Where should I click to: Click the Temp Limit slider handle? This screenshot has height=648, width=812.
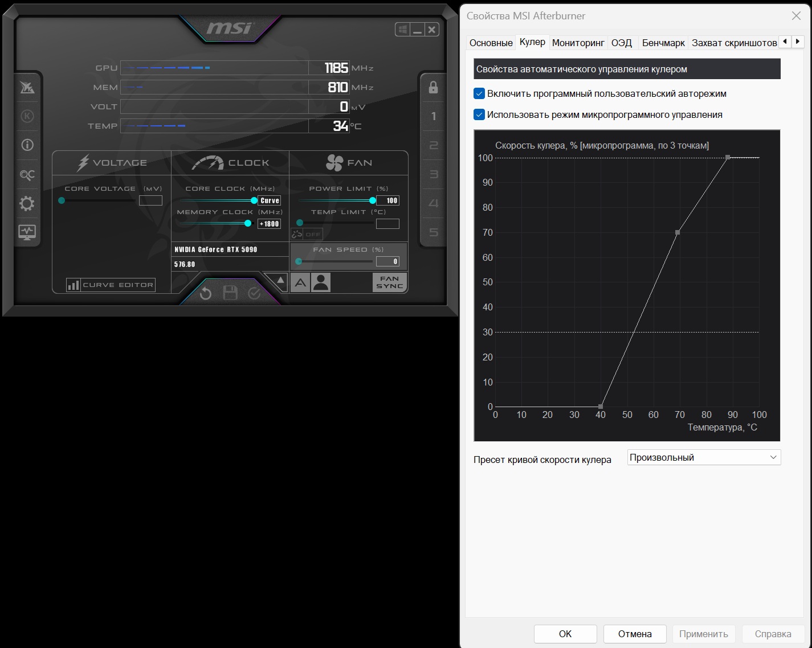point(300,223)
